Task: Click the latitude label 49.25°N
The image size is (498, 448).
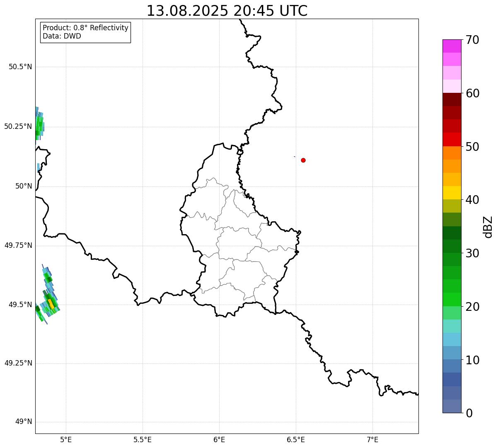Action: (18, 363)
